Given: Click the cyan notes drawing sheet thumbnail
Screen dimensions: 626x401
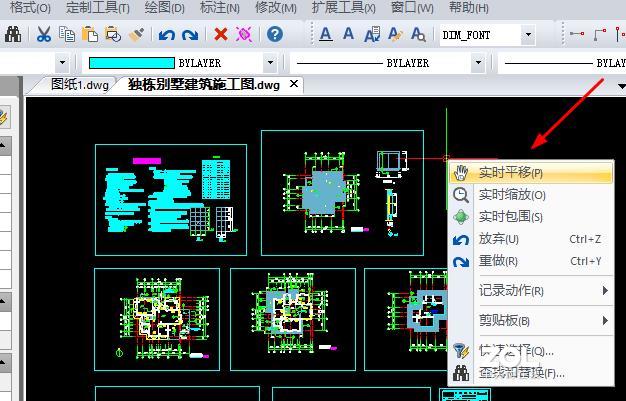Looking at the screenshot, I should click(171, 200).
